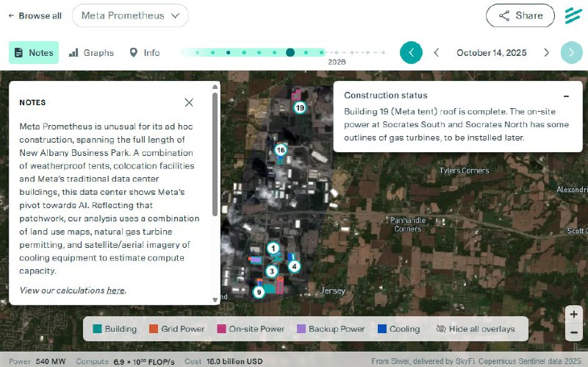This screenshot has width=588, height=367.
Task: Open the calculations 'here' link
Action: [115, 291]
